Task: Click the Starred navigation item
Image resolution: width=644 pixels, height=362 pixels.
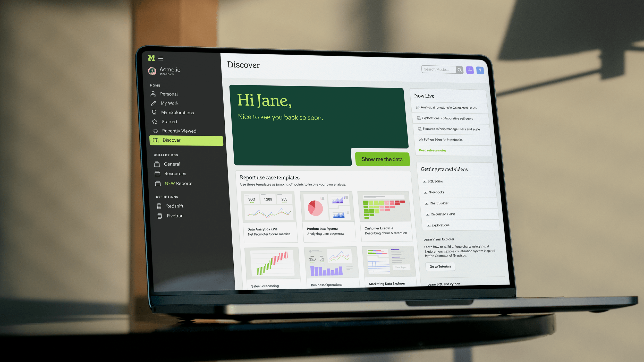Action: [x=169, y=122]
